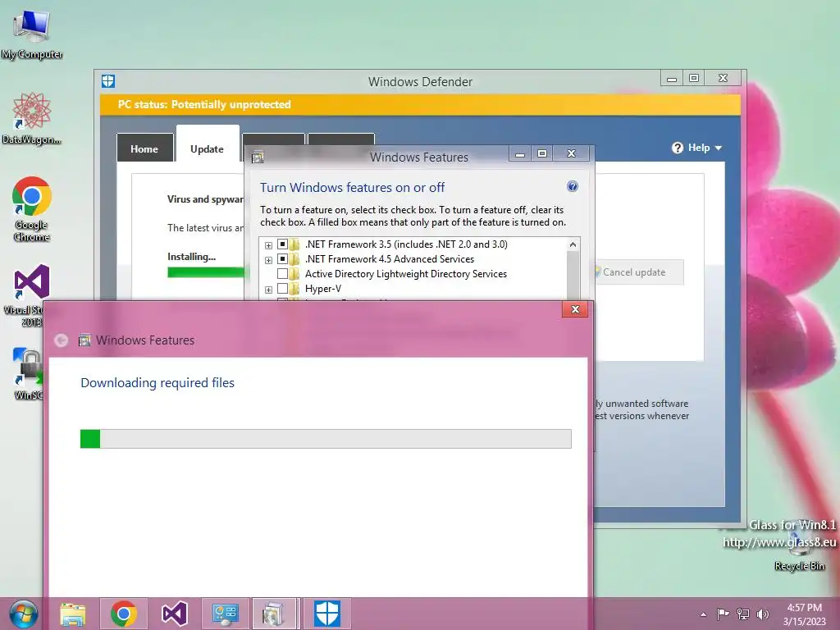Image resolution: width=840 pixels, height=630 pixels.
Task: Close the Downloading required files window
Action: tap(575, 309)
